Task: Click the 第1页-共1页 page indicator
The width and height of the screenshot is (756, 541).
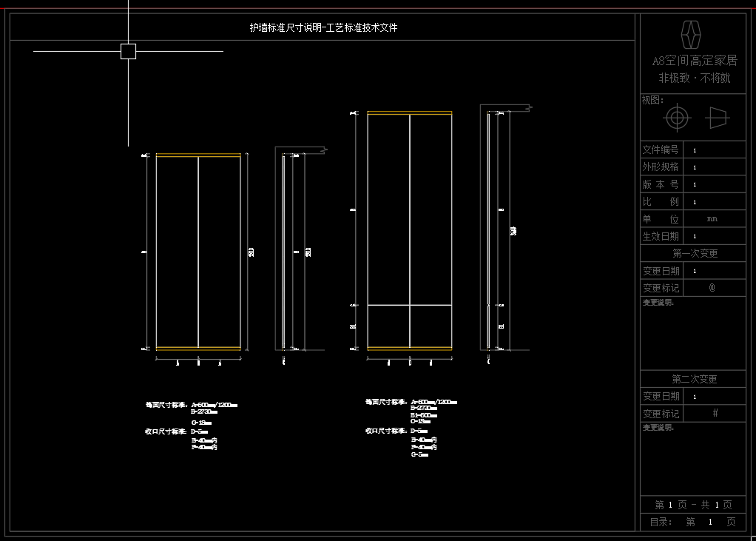Action: pyautogui.click(x=693, y=505)
